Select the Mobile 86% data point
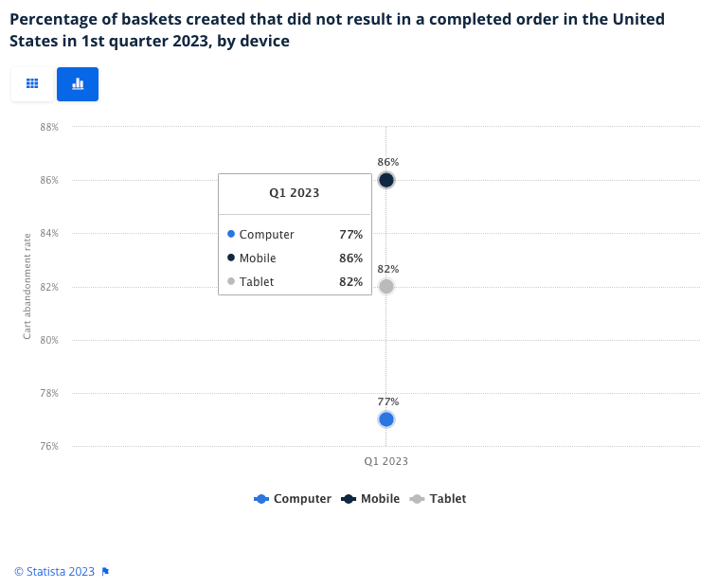This screenshot has width=717, height=588. pyautogui.click(x=386, y=180)
